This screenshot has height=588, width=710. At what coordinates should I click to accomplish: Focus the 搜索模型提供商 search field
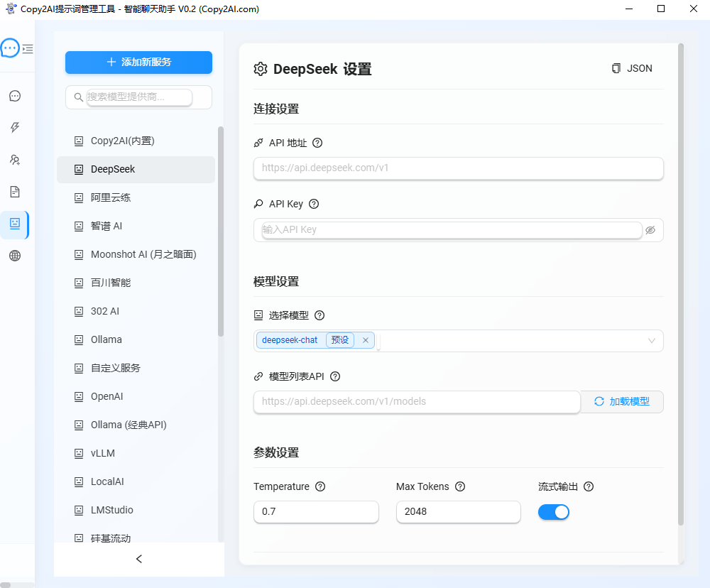(139, 97)
